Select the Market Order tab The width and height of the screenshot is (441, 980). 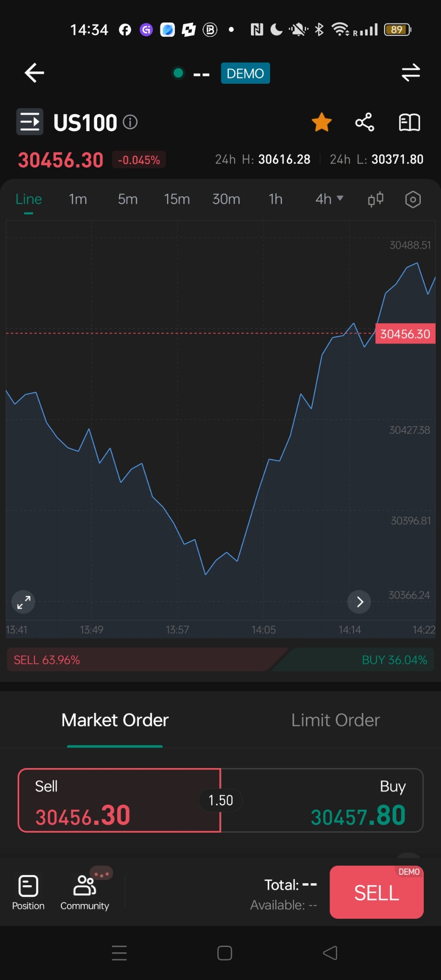[x=115, y=720]
